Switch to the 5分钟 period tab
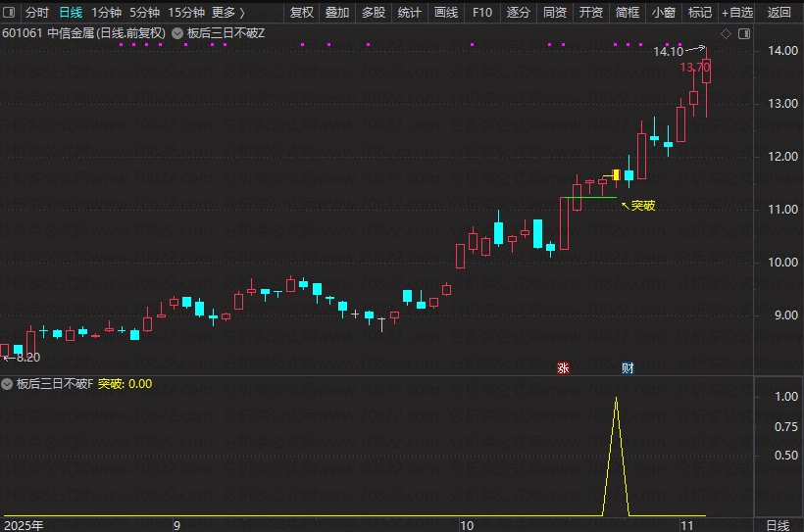The height and width of the screenshot is (532, 804). coord(144,13)
